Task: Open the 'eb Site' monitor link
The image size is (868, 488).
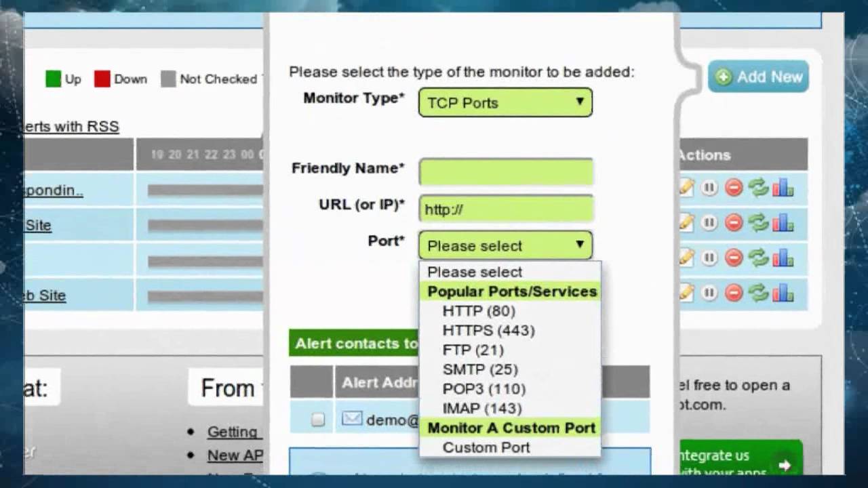Action: (x=45, y=296)
